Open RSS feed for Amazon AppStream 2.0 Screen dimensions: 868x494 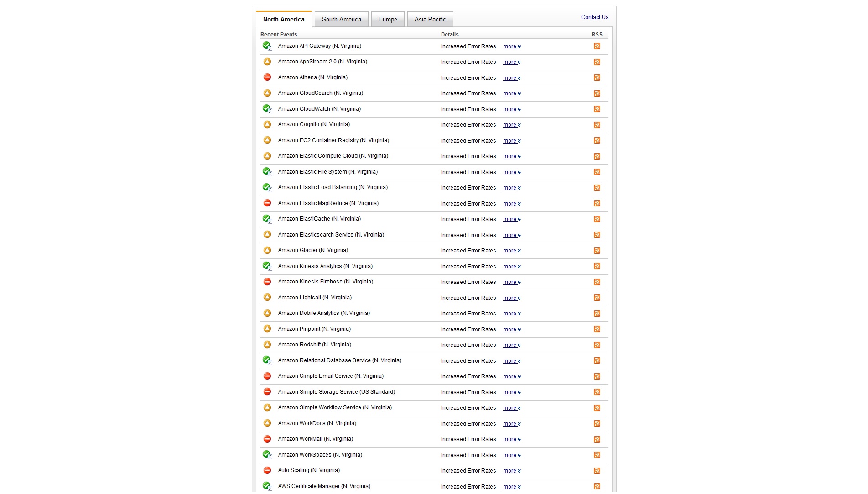click(597, 62)
